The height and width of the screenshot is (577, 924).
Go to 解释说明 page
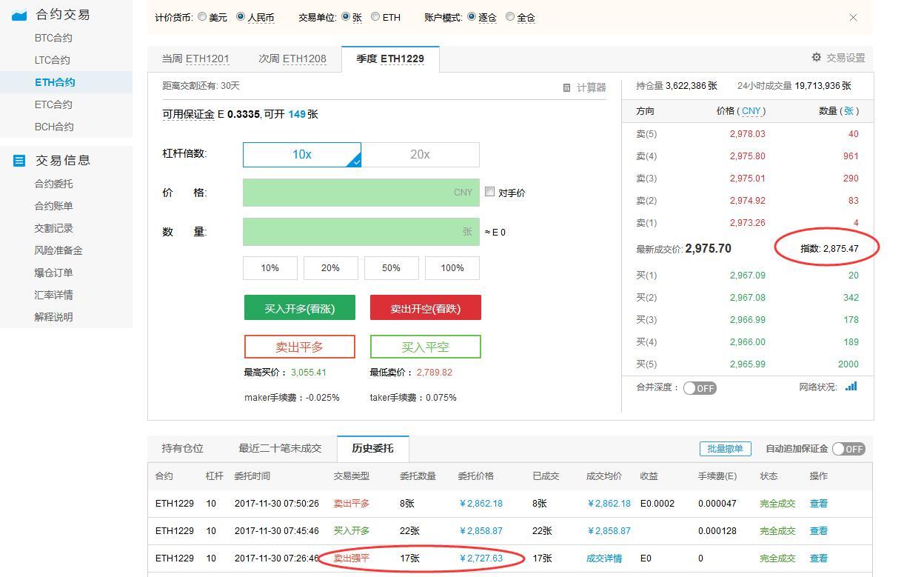[x=53, y=317]
